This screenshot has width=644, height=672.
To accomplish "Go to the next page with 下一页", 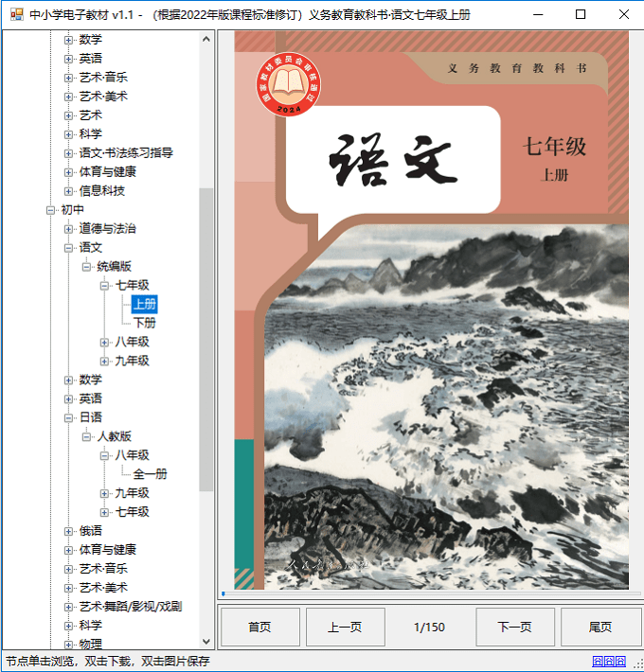I will click(514, 627).
